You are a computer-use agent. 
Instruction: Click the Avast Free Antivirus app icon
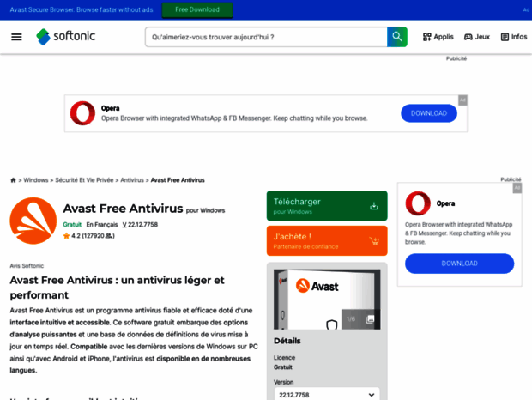click(x=33, y=221)
